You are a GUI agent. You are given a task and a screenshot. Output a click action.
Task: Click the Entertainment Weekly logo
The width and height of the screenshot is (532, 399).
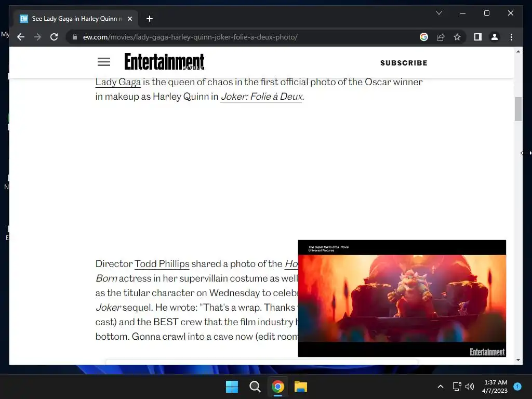[x=164, y=62]
